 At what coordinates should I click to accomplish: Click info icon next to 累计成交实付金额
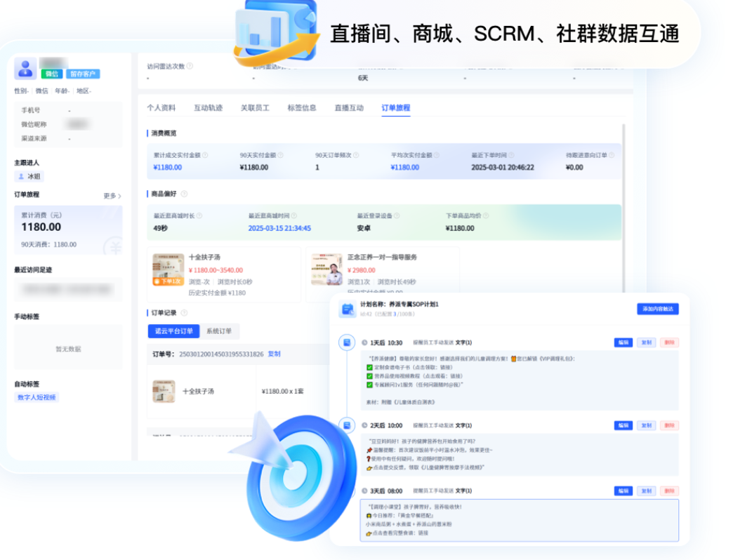[x=205, y=156]
